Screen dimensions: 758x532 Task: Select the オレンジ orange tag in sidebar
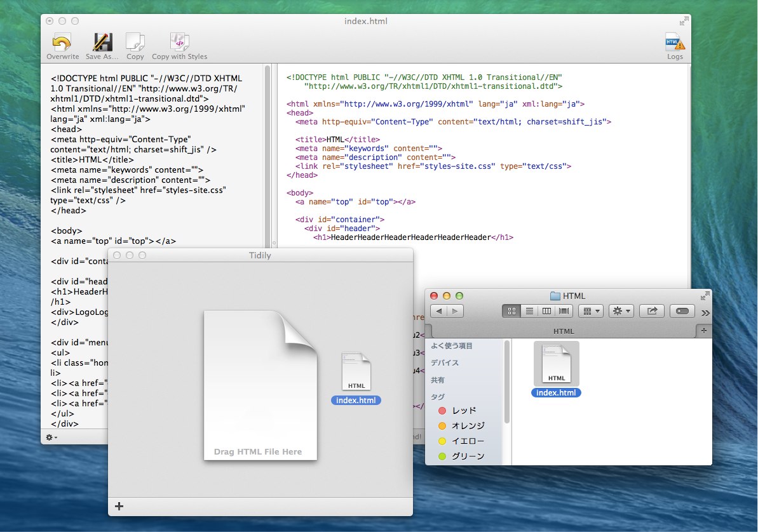(x=468, y=426)
